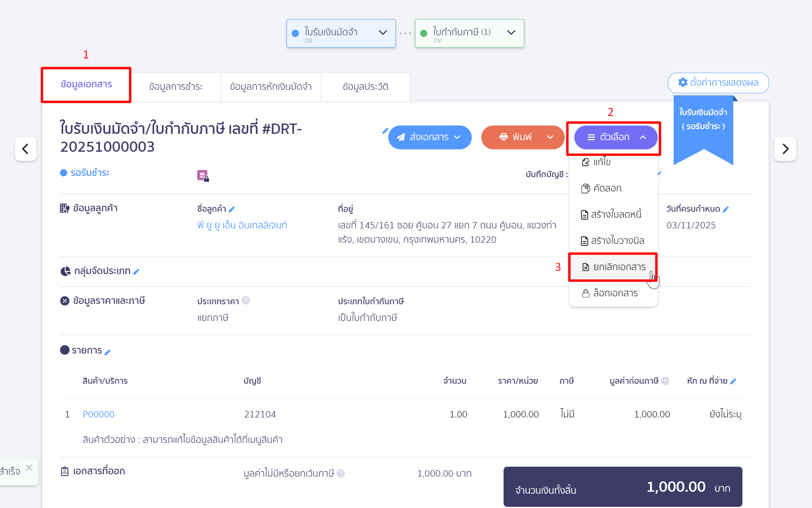Viewport: 812px width, 508px height.
Task: Click help icon beside ประเภทราคา
Action: click(x=246, y=301)
